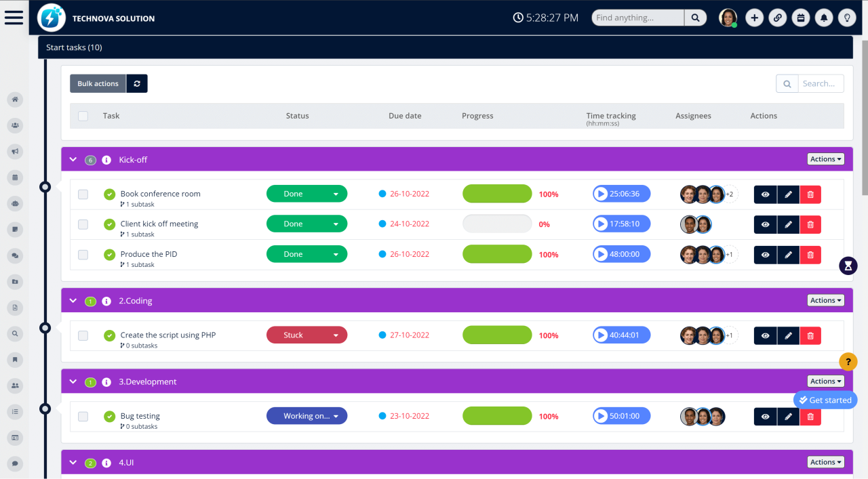Select the home icon in the left sidebar

[15, 100]
